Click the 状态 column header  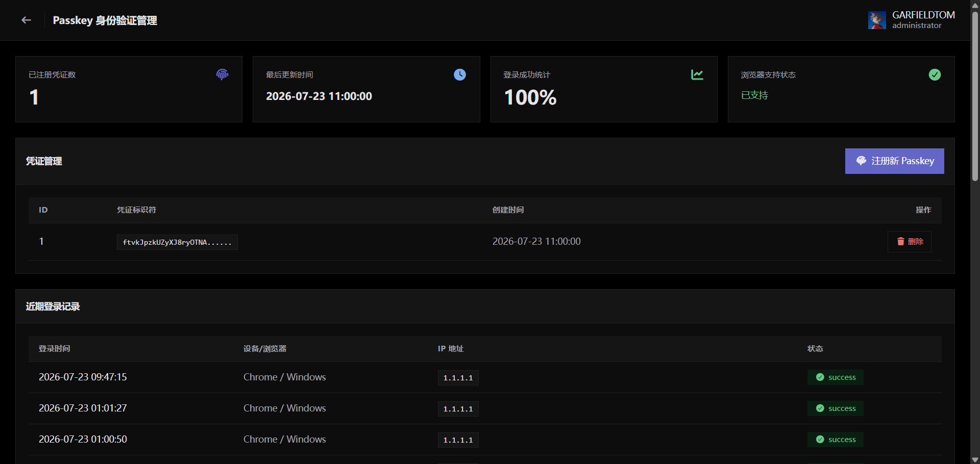[x=815, y=349]
